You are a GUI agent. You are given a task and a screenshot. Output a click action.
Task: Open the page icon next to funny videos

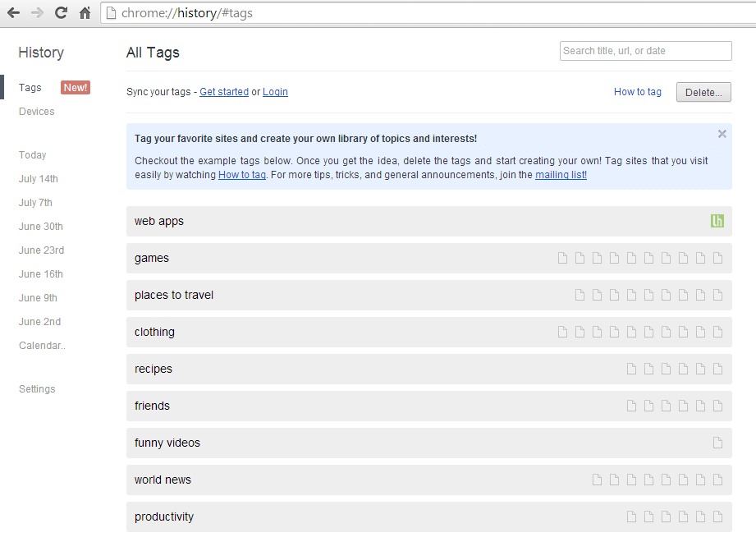coord(718,442)
